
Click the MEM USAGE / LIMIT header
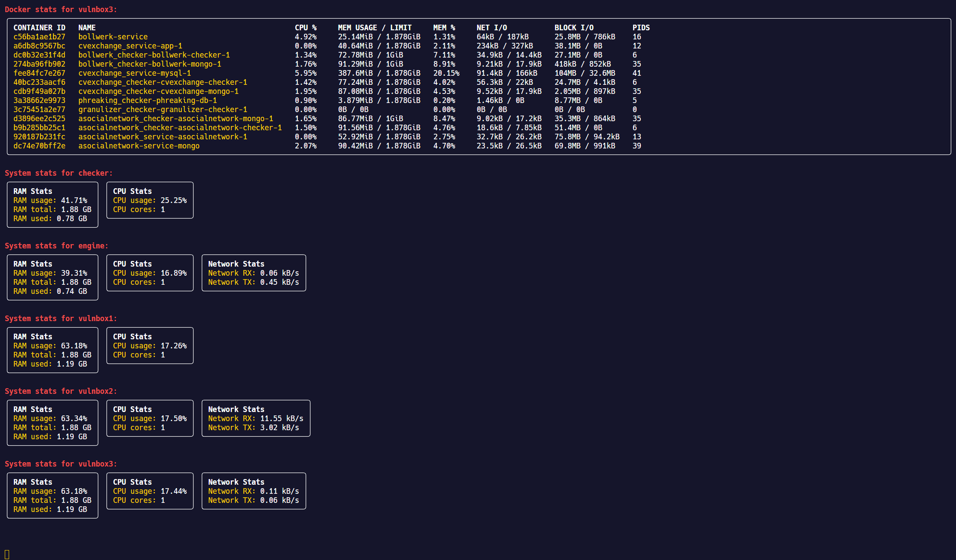pos(375,27)
